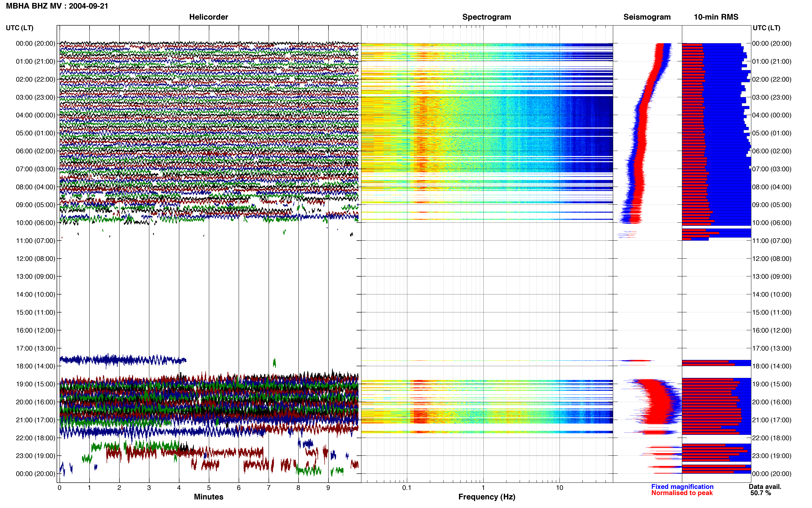
Task: Click '10:00 (06:00)' on the Helicorder time axis
Action: [36, 223]
